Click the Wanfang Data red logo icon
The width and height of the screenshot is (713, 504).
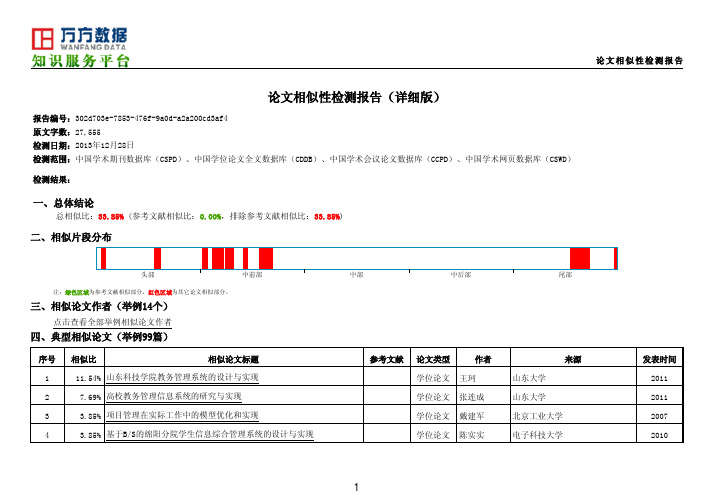coord(42,39)
